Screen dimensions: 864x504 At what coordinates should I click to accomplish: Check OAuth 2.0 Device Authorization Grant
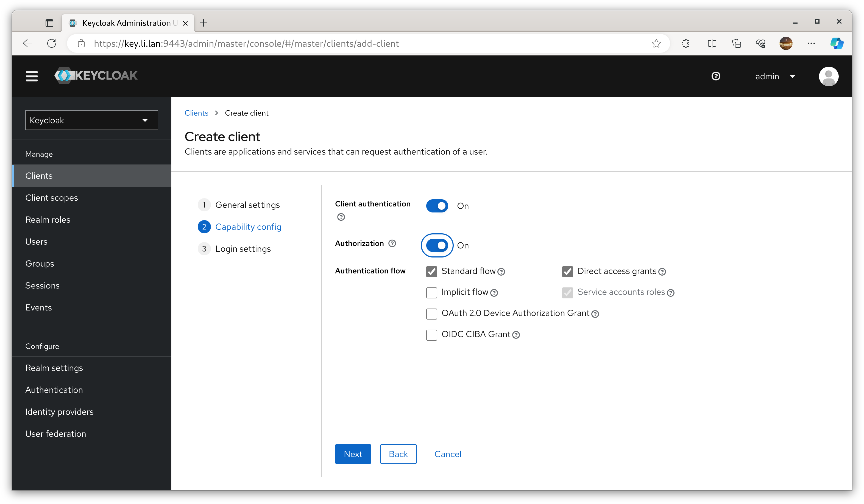(431, 313)
